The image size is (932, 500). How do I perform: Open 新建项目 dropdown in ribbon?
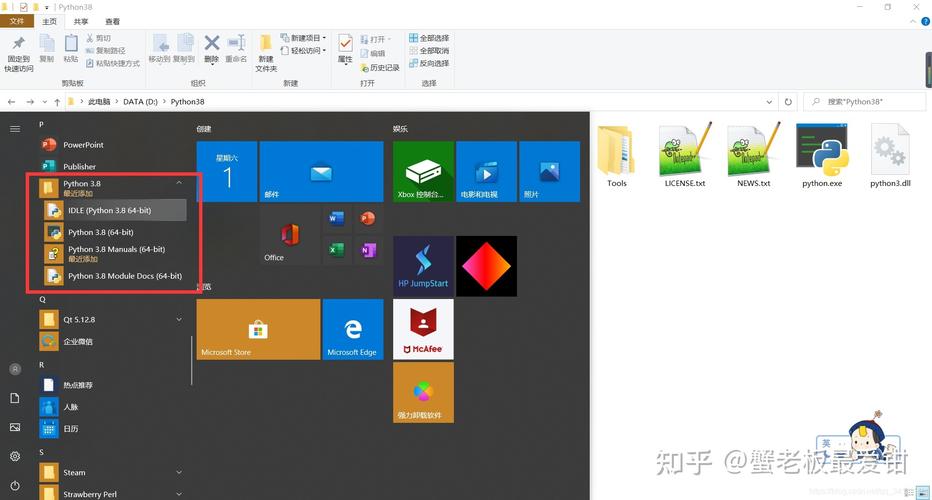[x=304, y=37]
